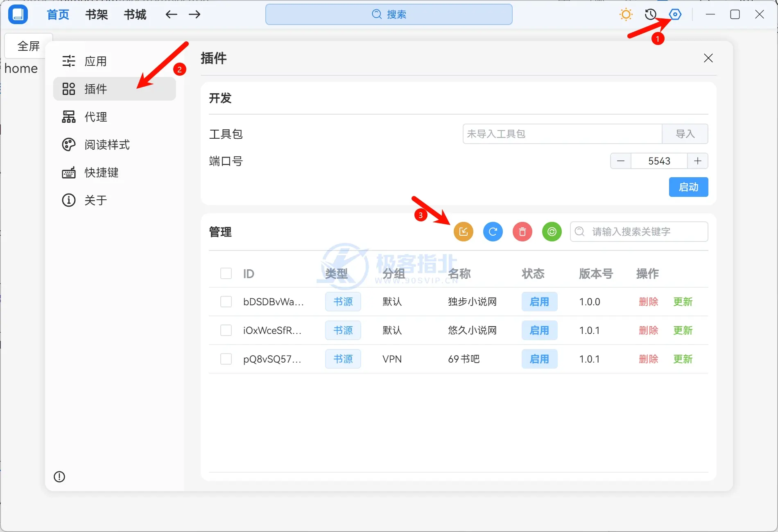Go to the 首页 home tab
The width and height of the screenshot is (778, 532).
coord(58,15)
